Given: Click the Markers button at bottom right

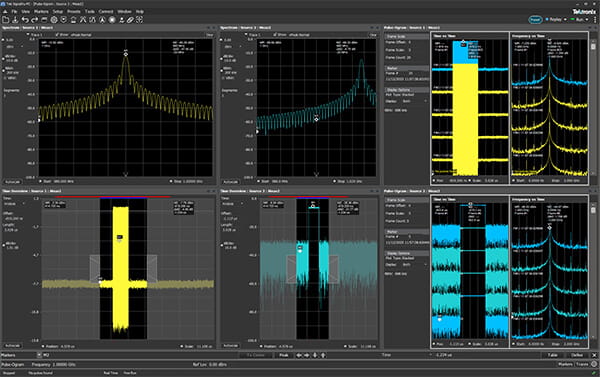Looking at the screenshot, I should 565,364.
